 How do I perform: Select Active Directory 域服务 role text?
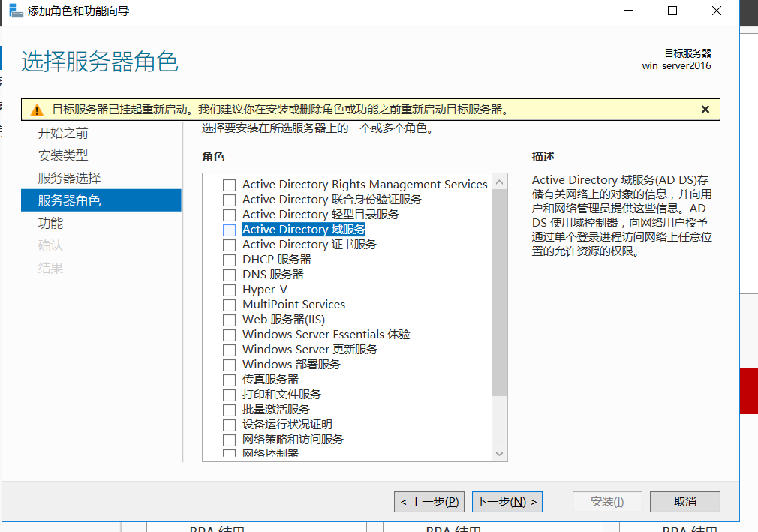tap(304, 229)
